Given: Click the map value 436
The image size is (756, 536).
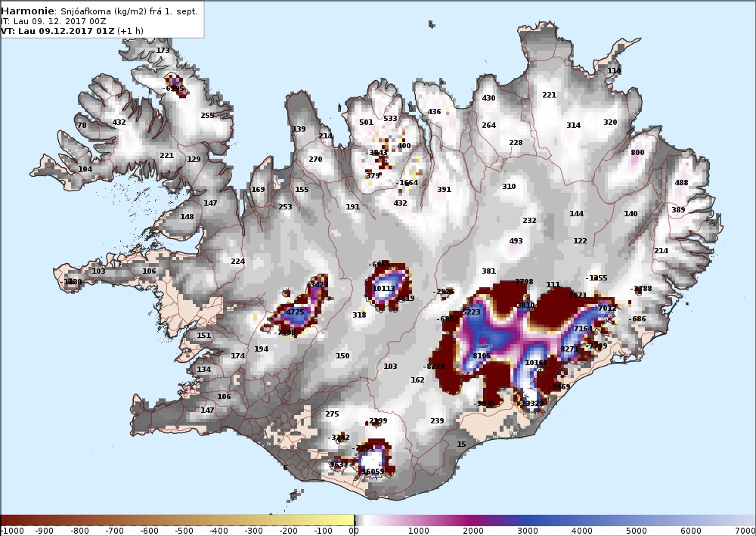Looking at the screenshot, I should pos(435,111).
